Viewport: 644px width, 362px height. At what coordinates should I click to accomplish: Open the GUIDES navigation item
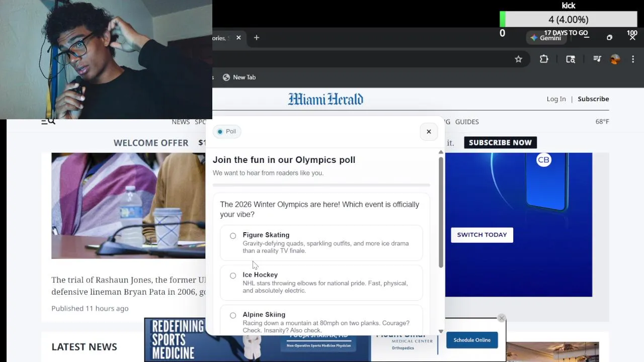(467, 122)
